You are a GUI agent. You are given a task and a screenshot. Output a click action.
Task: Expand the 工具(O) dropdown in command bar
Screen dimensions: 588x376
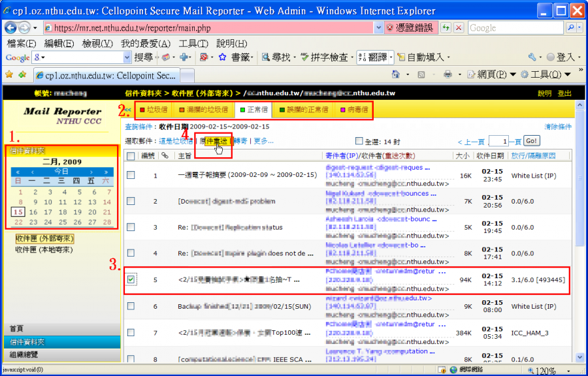pos(568,74)
